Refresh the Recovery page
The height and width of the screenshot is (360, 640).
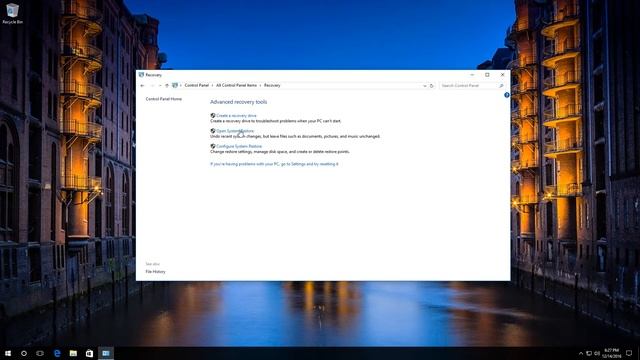click(431, 86)
